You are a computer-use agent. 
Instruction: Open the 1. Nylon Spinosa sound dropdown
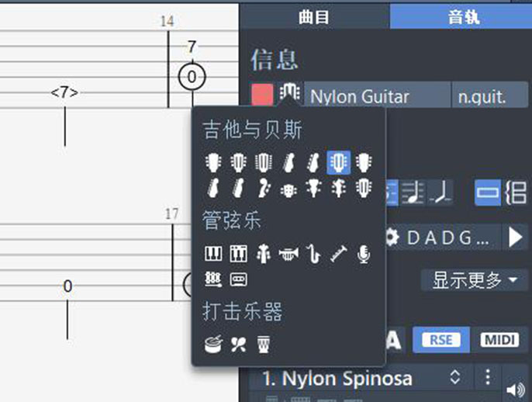361,377
